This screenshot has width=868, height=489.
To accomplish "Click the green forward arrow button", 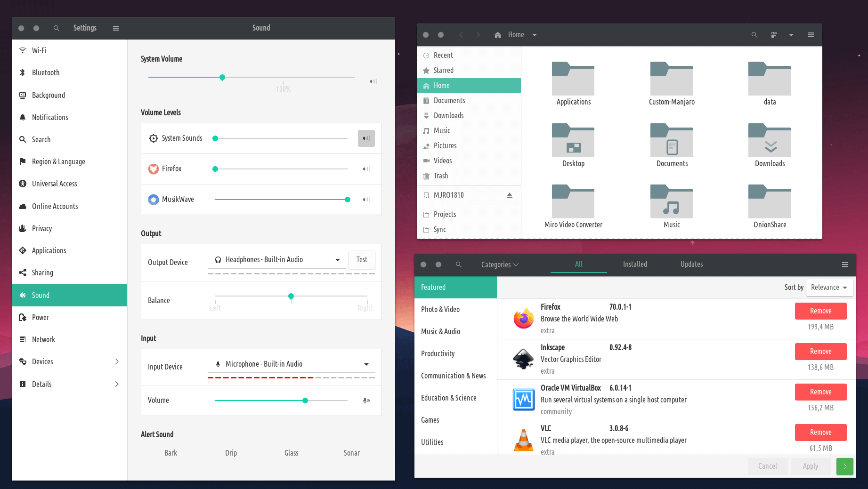I will click(844, 466).
